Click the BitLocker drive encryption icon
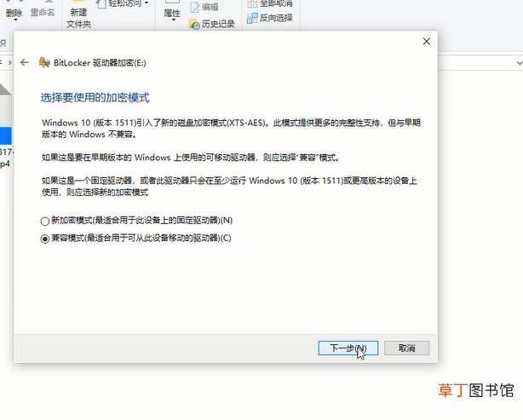523x420 pixels. 44,62
